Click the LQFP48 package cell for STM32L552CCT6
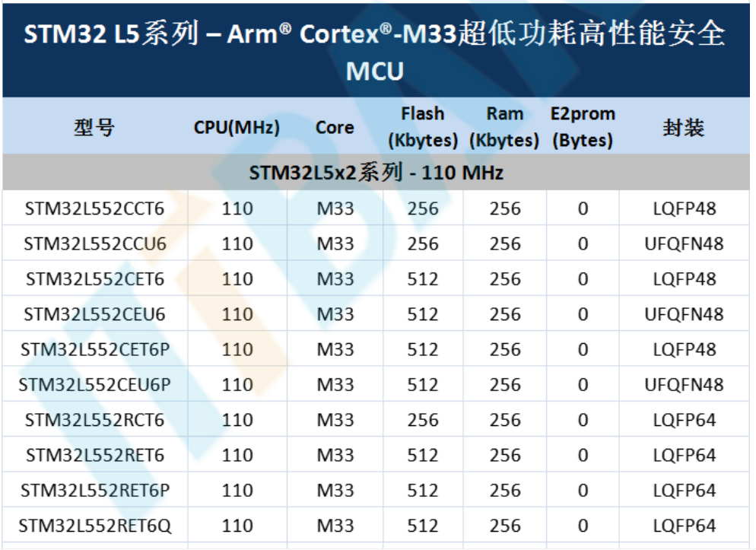756x550 pixels. (685, 208)
